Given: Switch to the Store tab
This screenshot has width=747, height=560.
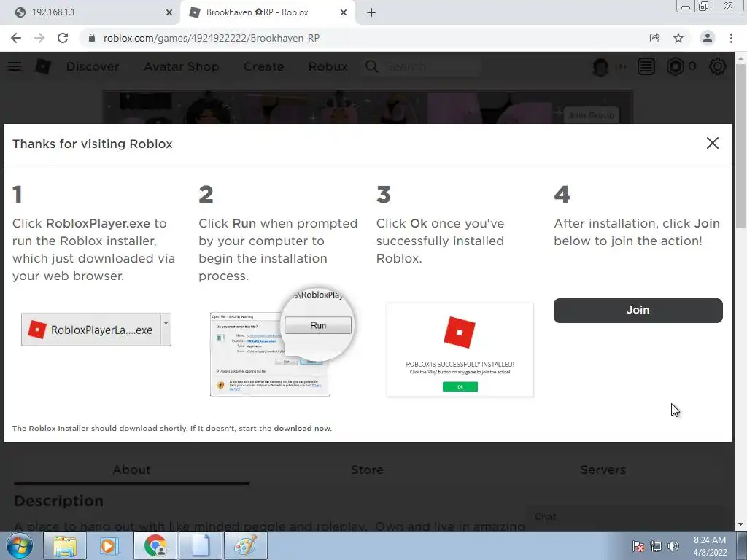Looking at the screenshot, I should pyautogui.click(x=368, y=470).
